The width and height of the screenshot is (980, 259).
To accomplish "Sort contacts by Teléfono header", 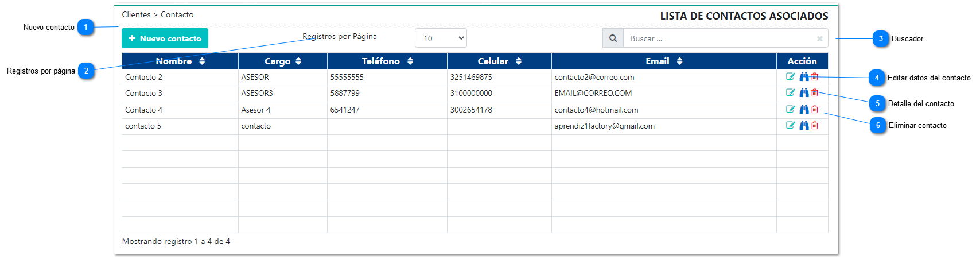I will tap(387, 61).
